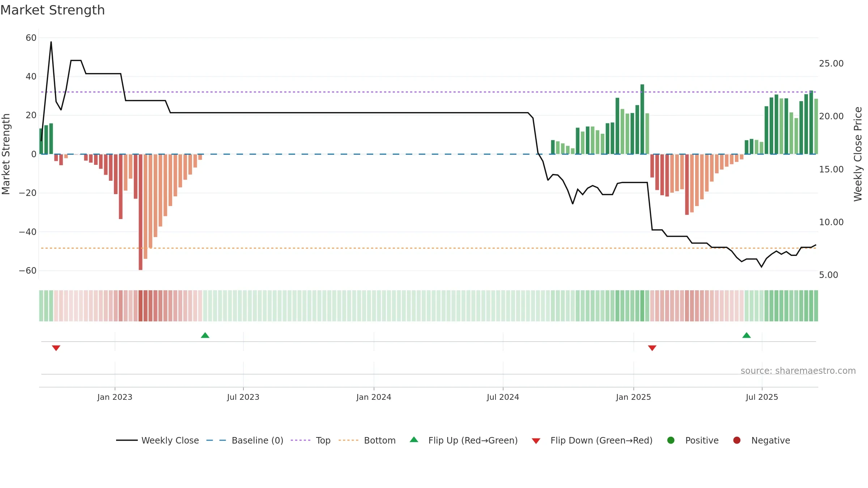Click the 10.00 price axis value
Viewport: 868px width, 488px height.
831,222
